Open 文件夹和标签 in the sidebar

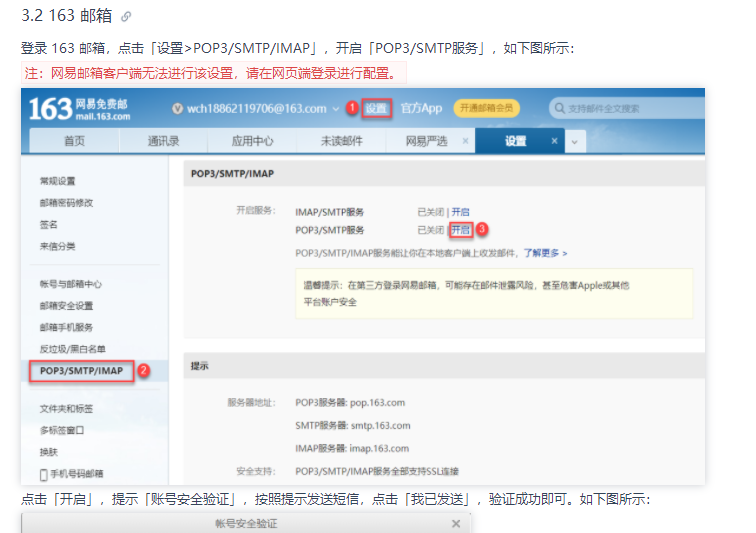click(x=67, y=409)
